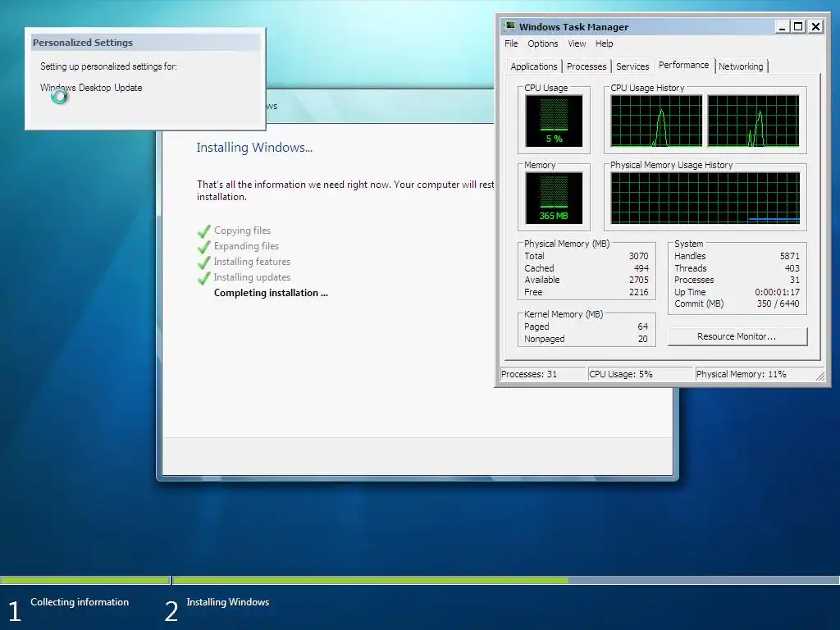Click the Physical Memory Usage History graph

pyautogui.click(x=705, y=198)
